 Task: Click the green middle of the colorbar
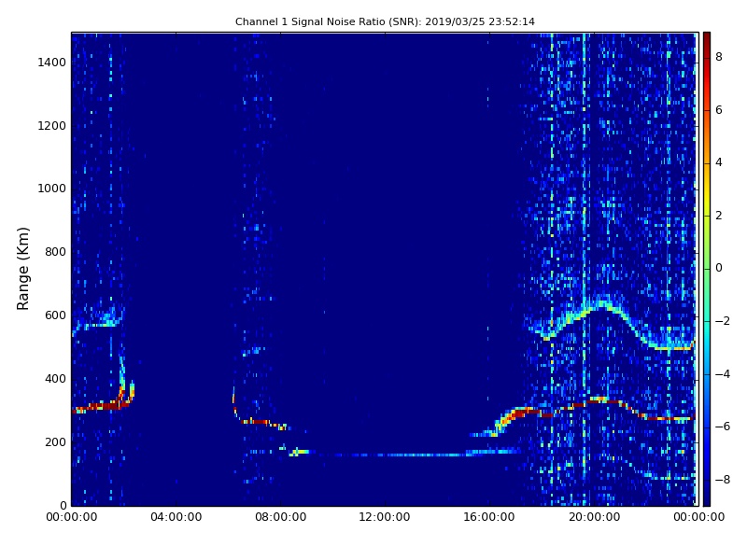click(707, 269)
